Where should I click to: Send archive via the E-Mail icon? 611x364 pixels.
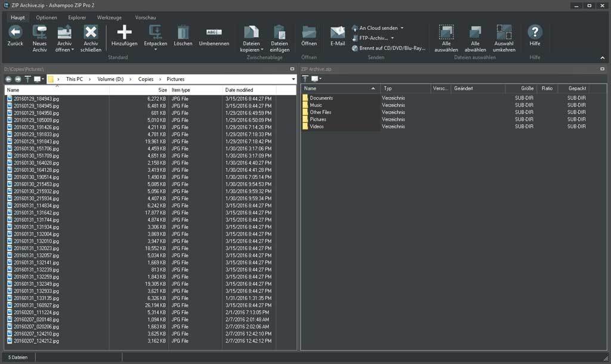(x=338, y=32)
